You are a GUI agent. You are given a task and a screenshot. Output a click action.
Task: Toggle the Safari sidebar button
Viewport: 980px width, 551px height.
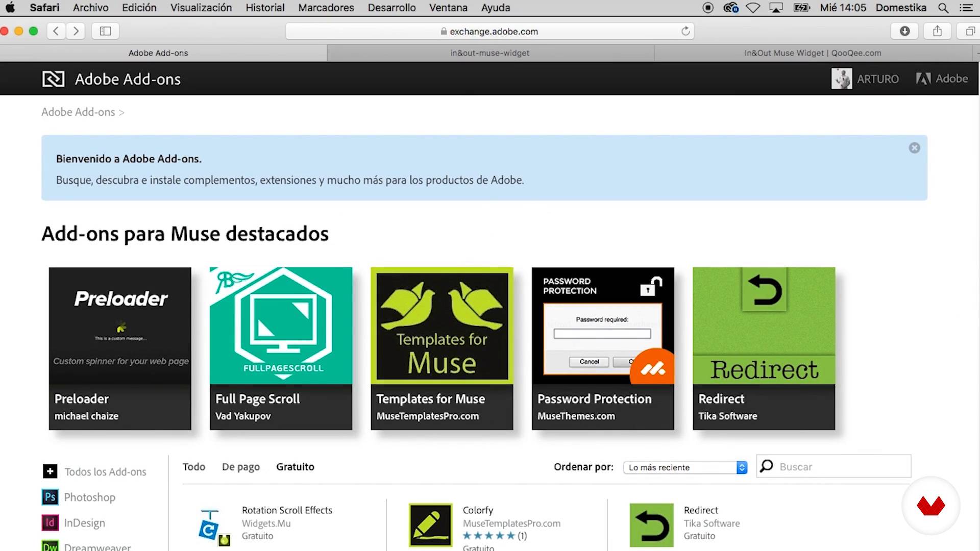pos(105,31)
